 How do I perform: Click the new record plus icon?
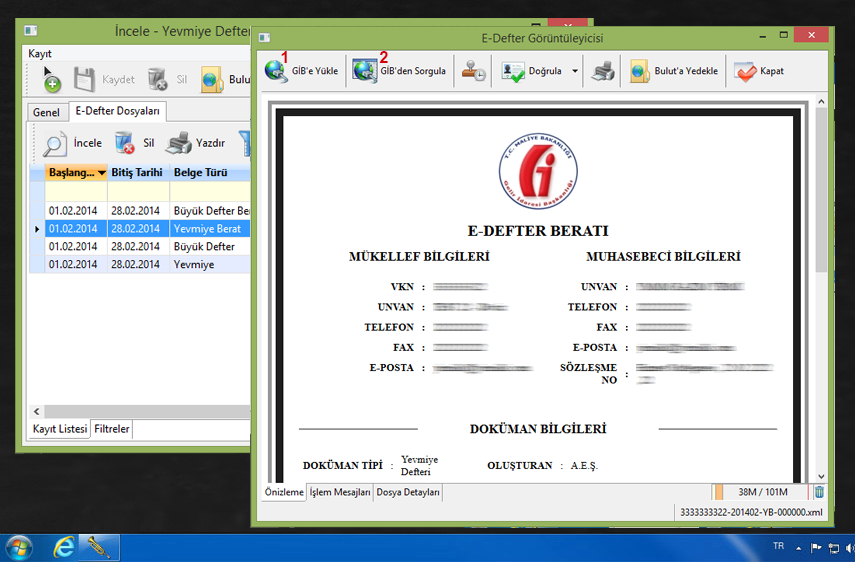(x=51, y=80)
